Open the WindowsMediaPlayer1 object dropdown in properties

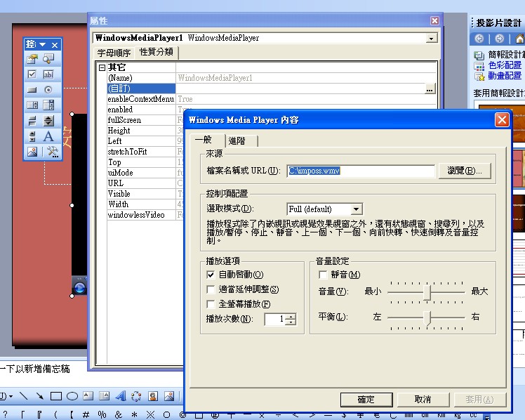(432, 38)
